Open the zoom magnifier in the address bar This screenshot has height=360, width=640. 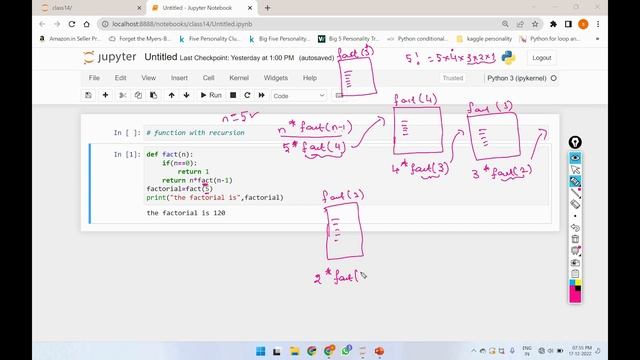(x=505, y=24)
